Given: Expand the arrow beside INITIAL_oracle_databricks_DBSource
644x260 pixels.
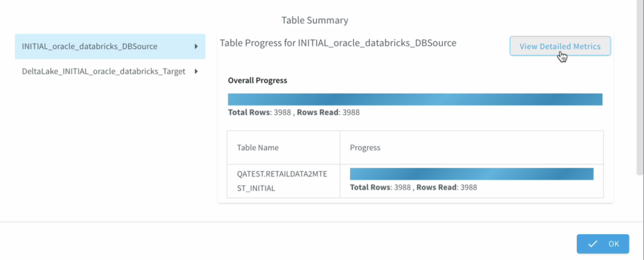Looking at the screenshot, I should [197, 46].
